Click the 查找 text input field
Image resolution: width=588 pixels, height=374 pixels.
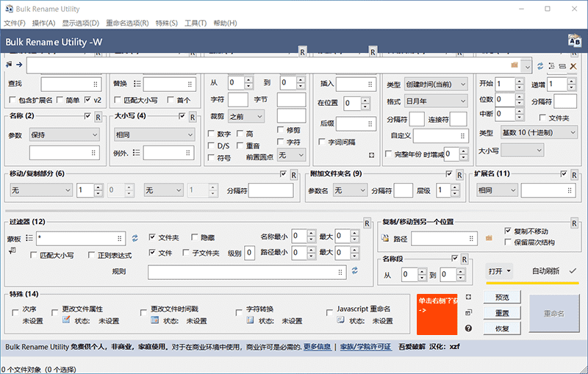tap(71, 84)
